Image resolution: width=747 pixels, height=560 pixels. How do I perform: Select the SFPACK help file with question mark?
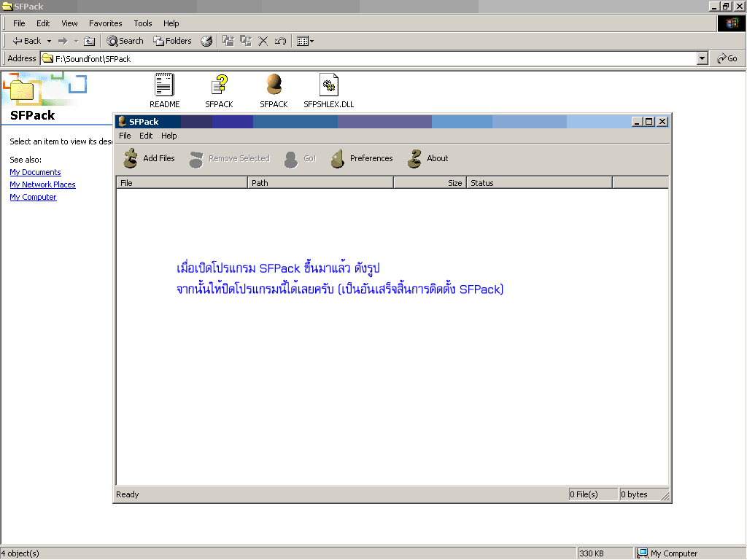tap(219, 91)
